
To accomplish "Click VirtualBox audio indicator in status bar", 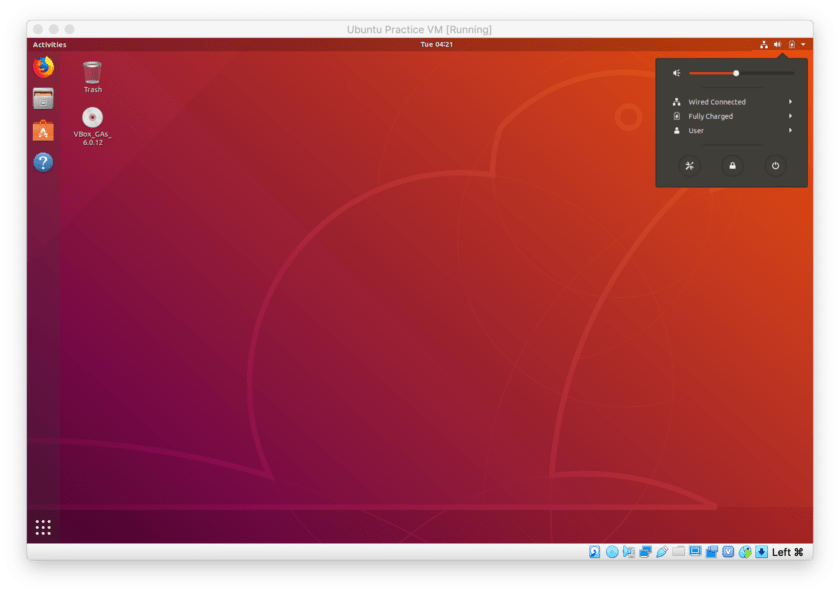I will click(628, 552).
